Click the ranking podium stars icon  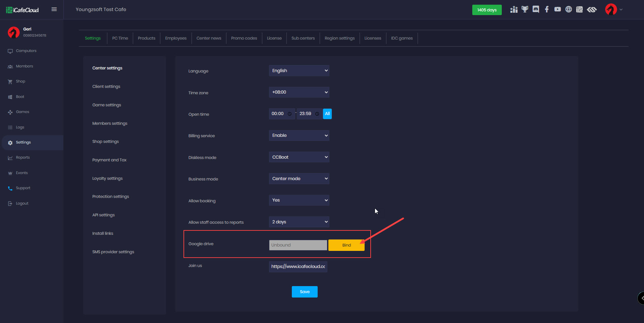(x=514, y=9)
